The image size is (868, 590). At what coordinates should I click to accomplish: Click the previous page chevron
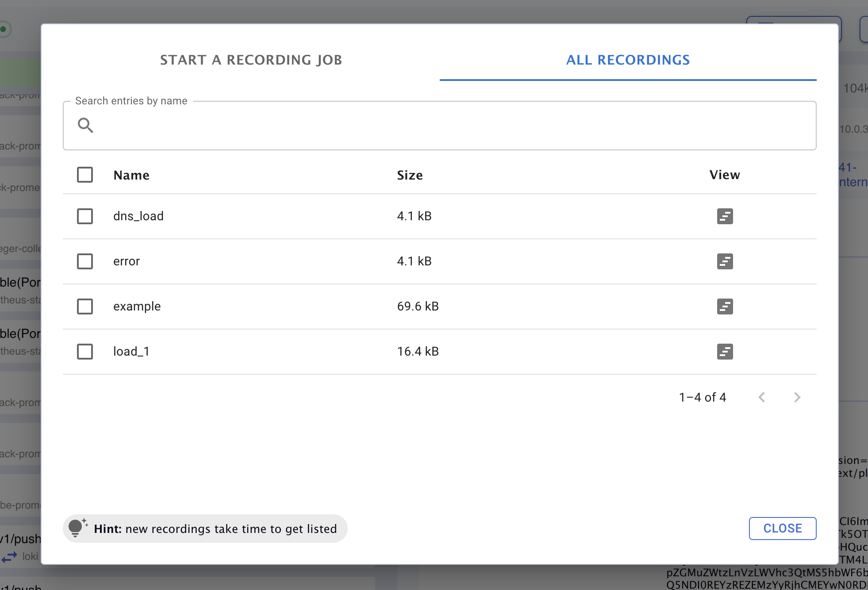pos(762,397)
